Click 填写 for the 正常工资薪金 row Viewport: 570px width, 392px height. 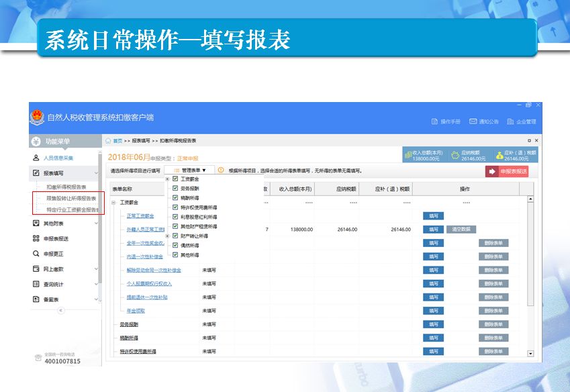click(x=433, y=215)
